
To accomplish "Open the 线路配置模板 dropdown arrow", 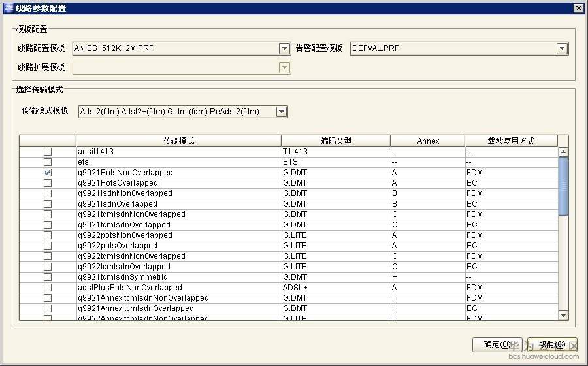I will point(284,48).
